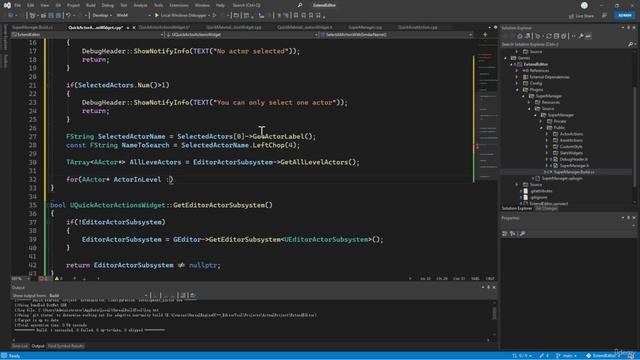Select the ActorActions folder

tap(571, 134)
